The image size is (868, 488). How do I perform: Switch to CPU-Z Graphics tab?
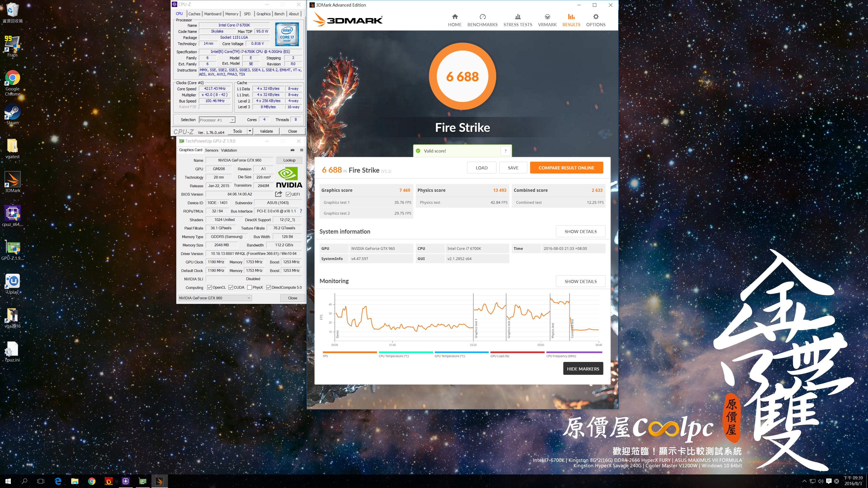[x=263, y=14]
